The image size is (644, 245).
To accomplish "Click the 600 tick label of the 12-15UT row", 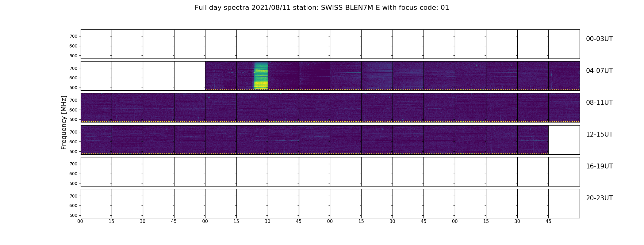I will 73,142.
